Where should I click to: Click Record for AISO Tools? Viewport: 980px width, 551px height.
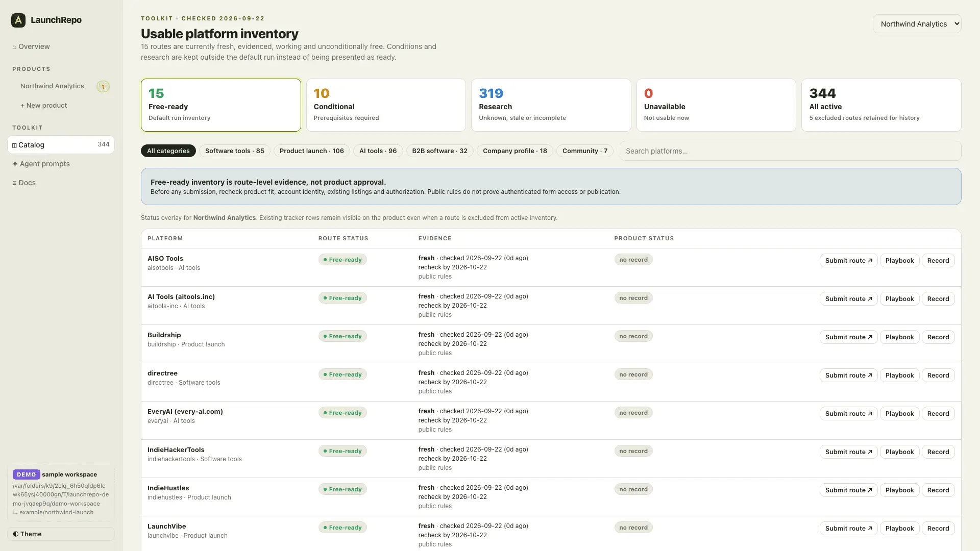click(x=938, y=261)
